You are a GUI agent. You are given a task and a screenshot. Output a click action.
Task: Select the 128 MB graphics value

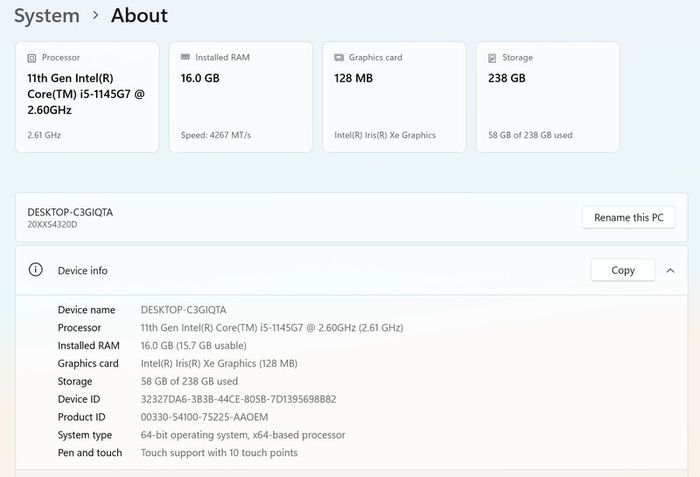353,78
